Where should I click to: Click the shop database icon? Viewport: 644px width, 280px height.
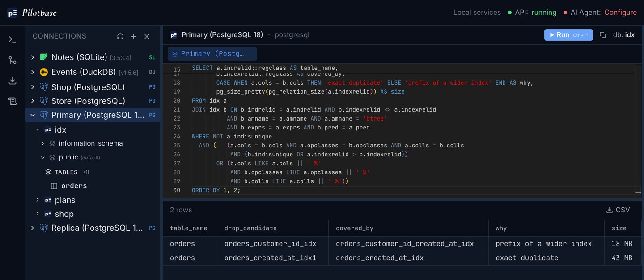[48, 214]
